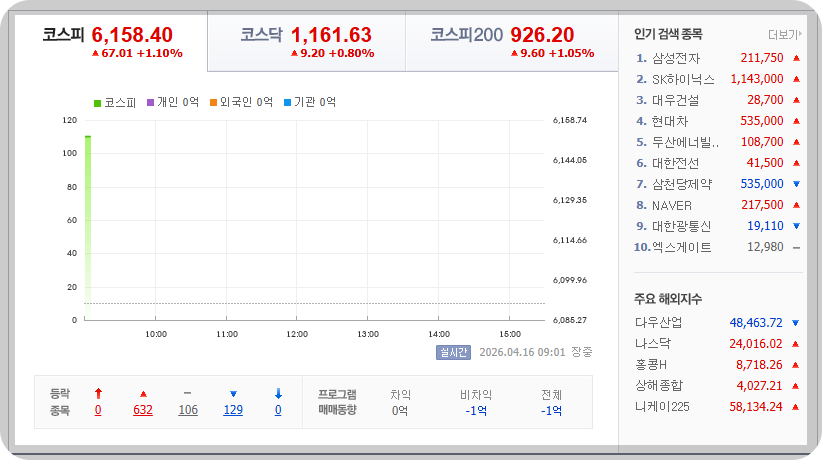Open the upper-limit stocks count 0
The height and width of the screenshot is (460, 822).
[98, 410]
